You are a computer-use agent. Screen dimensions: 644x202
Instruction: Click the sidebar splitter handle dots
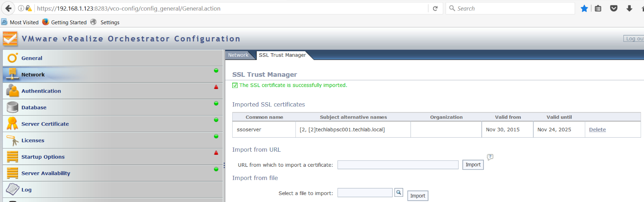click(x=224, y=165)
